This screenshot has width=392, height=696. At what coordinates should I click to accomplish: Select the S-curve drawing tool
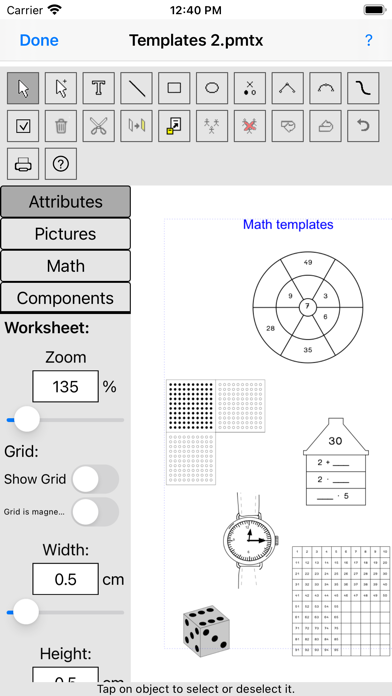click(x=363, y=88)
